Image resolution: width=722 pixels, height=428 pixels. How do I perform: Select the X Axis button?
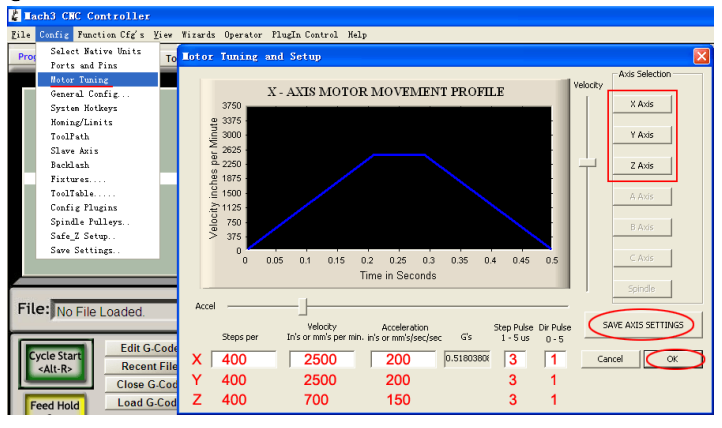click(x=642, y=104)
